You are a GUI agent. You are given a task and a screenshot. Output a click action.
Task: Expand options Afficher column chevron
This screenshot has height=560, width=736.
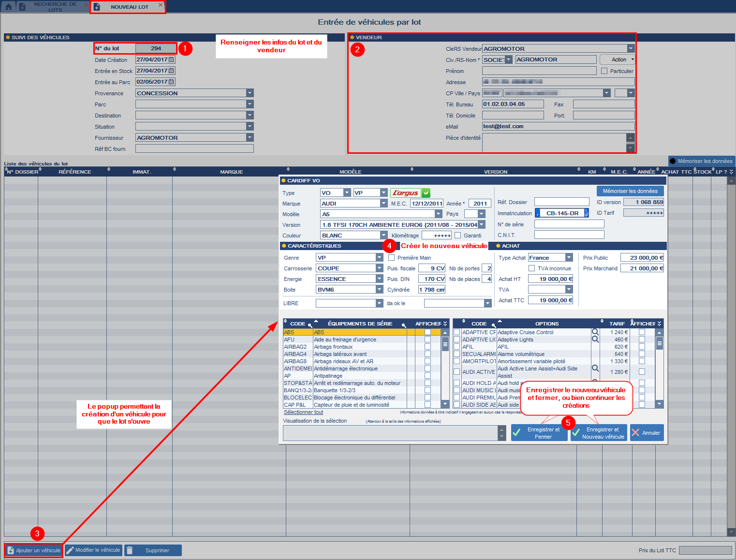click(x=660, y=324)
